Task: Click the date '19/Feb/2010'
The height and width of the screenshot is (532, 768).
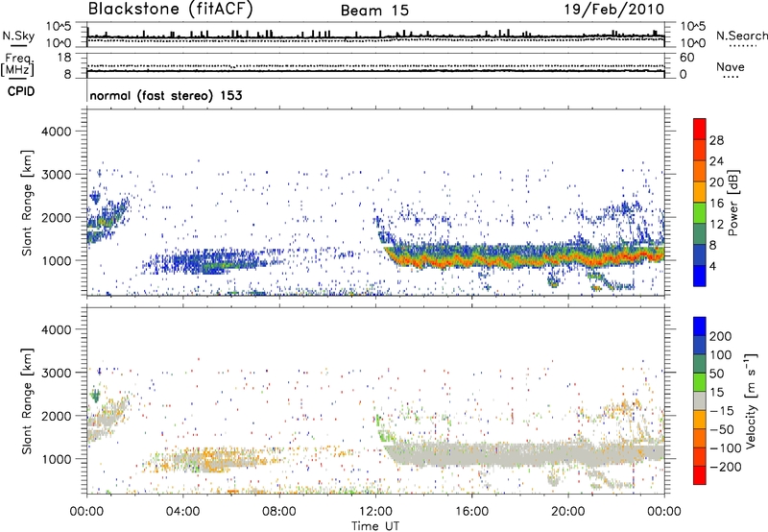Action: pos(614,10)
